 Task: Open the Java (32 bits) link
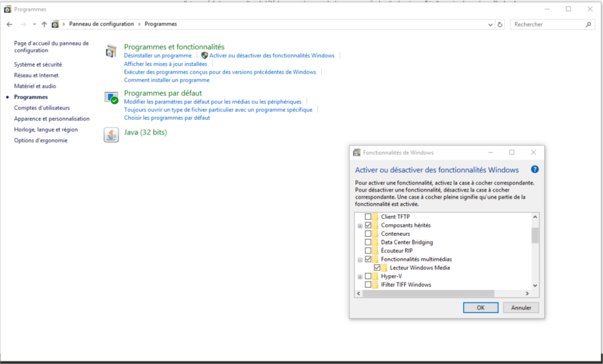pyautogui.click(x=145, y=132)
